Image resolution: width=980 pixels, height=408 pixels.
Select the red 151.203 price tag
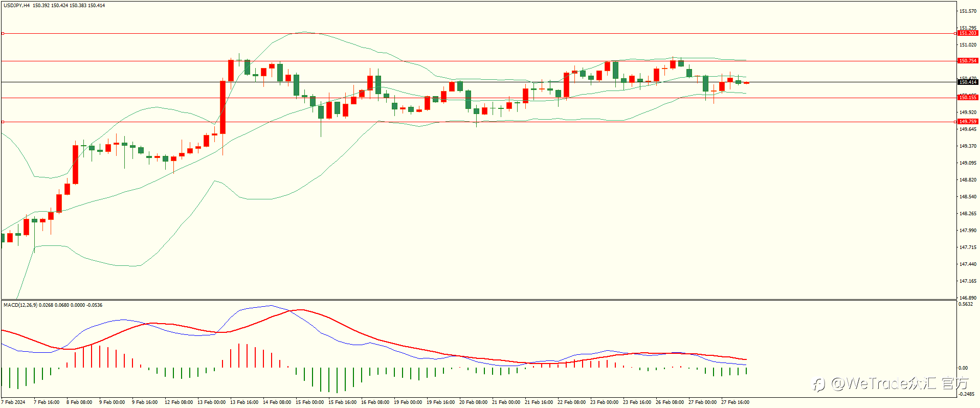pyautogui.click(x=968, y=33)
